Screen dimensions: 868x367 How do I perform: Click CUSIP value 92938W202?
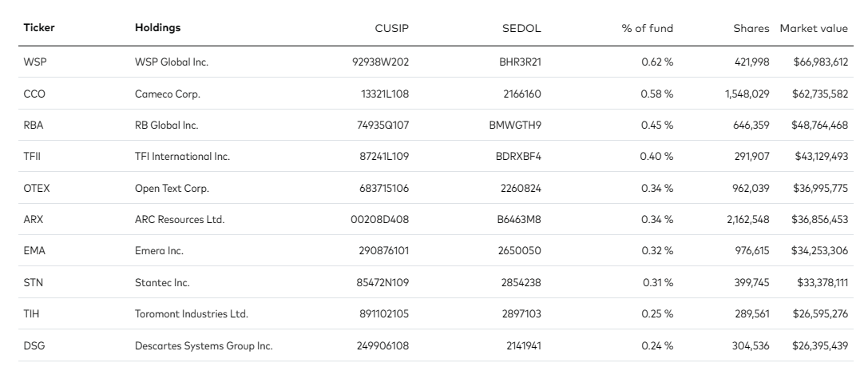pyautogui.click(x=384, y=62)
